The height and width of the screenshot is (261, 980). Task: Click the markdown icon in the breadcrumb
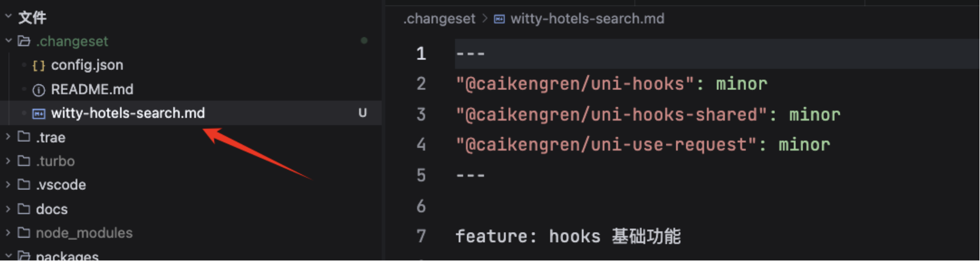(x=499, y=19)
